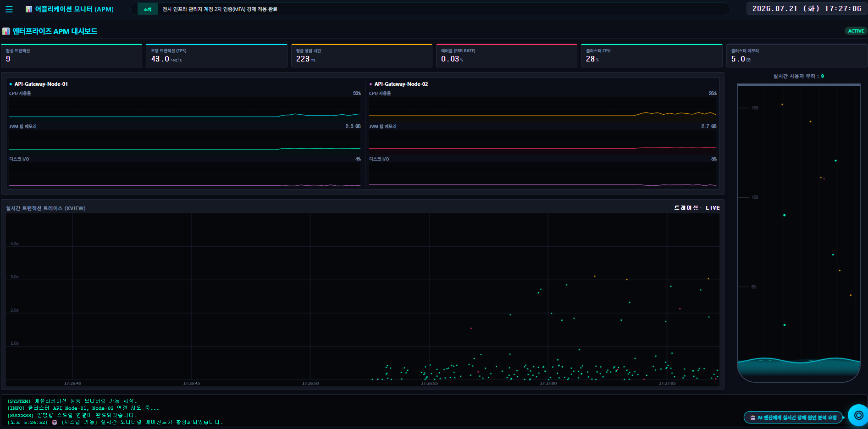Click the green notice tag in ticker
The height and width of the screenshot is (429, 868).
click(148, 9)
